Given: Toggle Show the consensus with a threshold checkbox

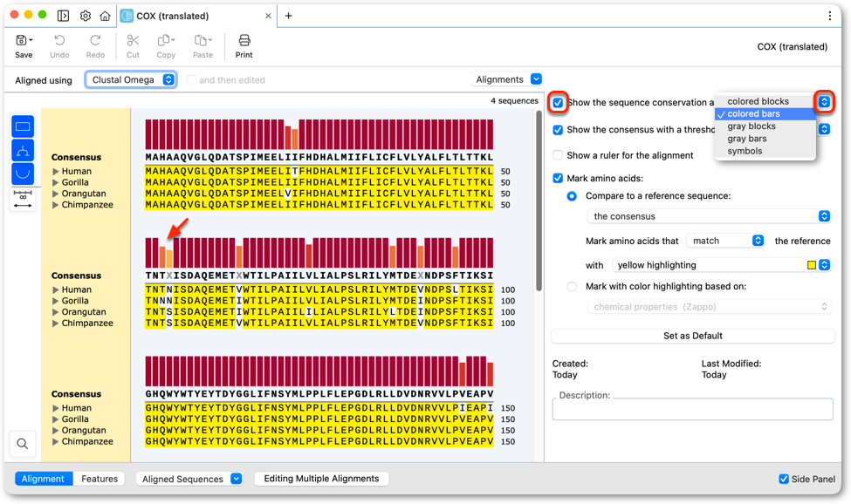Looking at the screenshot, I should coord(558,130).
